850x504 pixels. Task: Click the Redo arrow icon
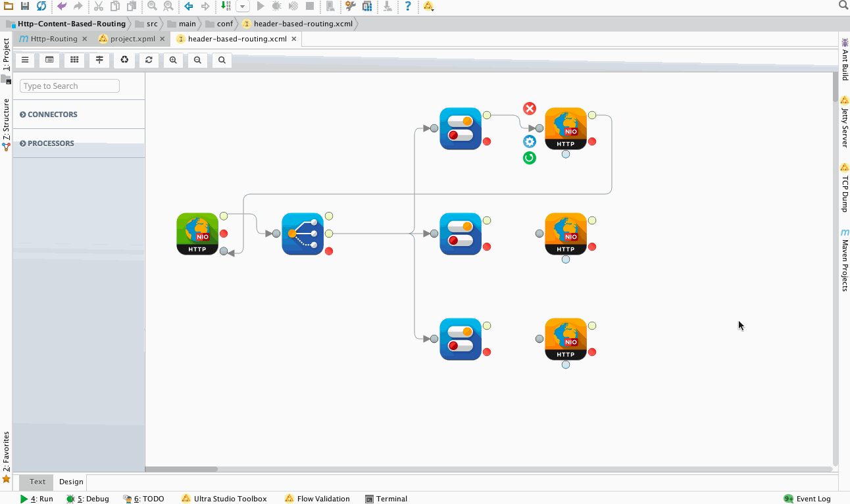(x=78, y=6)
